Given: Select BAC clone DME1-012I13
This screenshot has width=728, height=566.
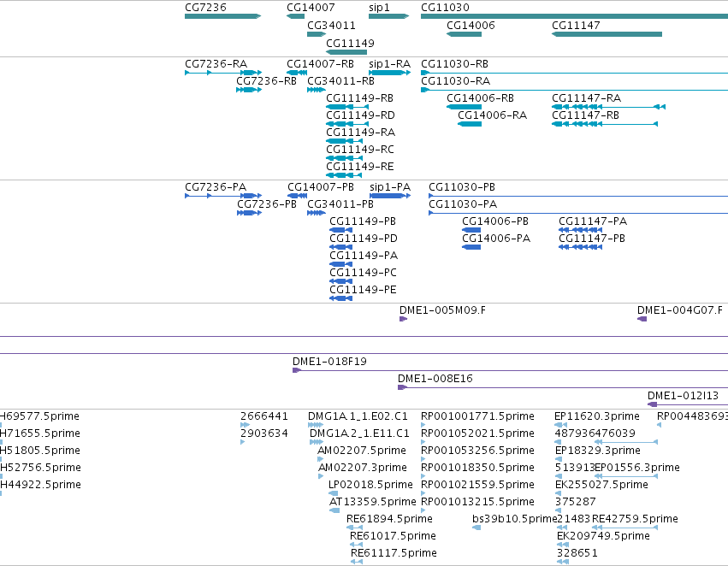Looking at the screenshot, I should click(x=683, y=396).
